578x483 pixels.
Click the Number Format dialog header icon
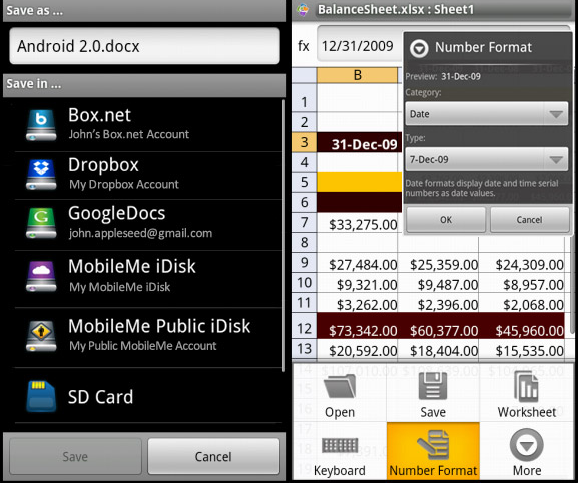point(419,48)
